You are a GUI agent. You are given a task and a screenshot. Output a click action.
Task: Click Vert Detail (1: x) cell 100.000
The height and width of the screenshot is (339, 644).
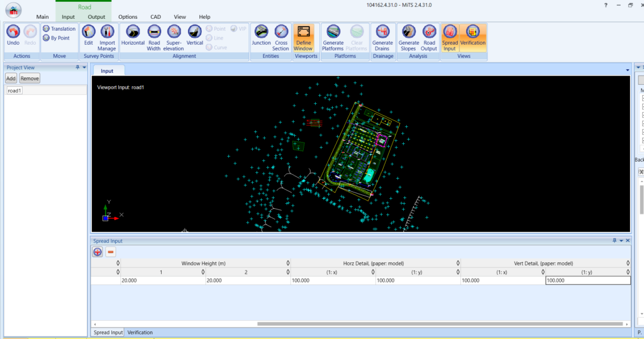(x=502, y=281)
